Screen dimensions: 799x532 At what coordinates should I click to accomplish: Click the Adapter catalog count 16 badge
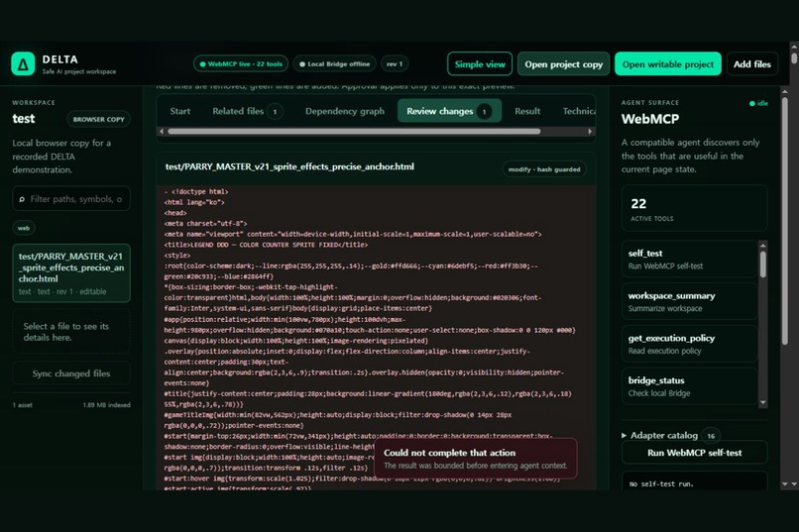pos(711,436)
